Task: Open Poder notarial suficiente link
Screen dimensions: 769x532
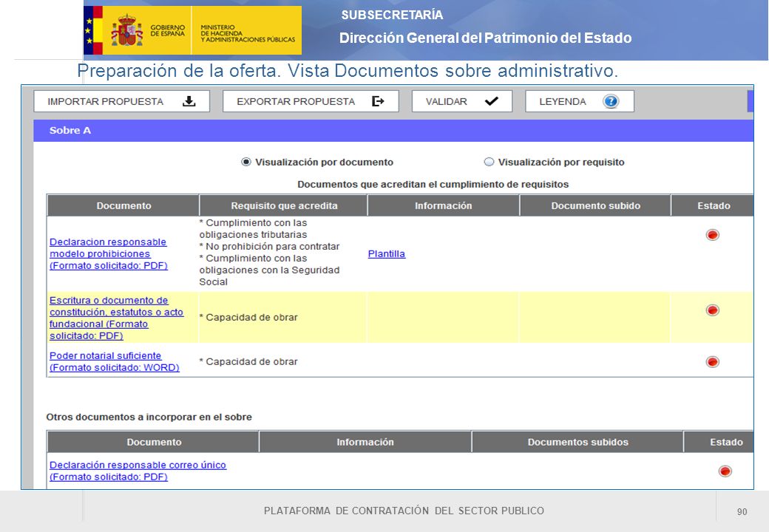Action: pos(115,361)
